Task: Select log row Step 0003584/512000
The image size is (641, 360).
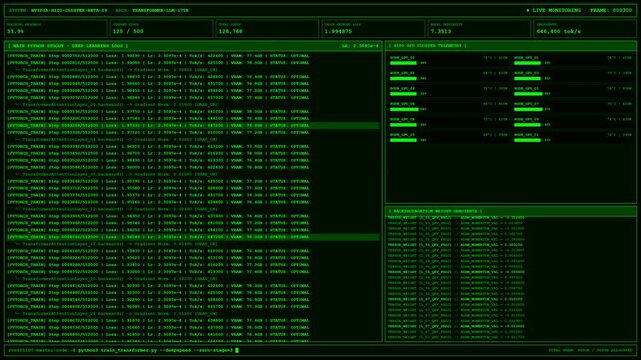Action: coord(193,168)
